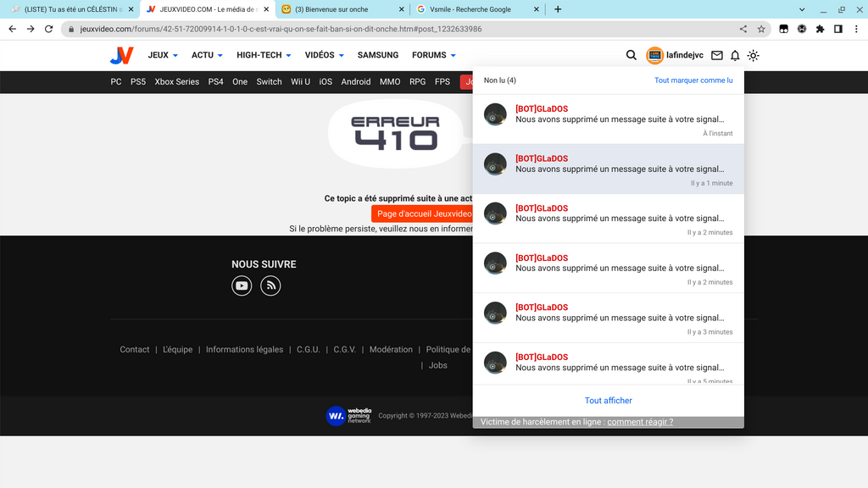Bookmark this page with star icon
This screenshot has width=868, height=488.
[x=761, y=28]
